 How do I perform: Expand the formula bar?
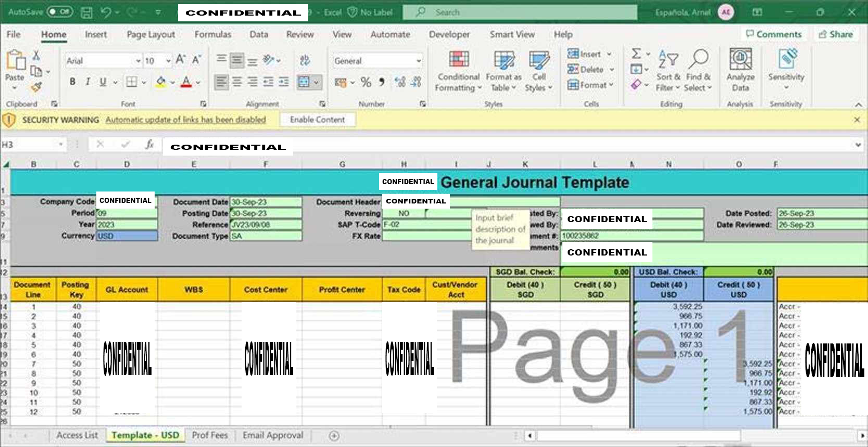click(858, 145)
